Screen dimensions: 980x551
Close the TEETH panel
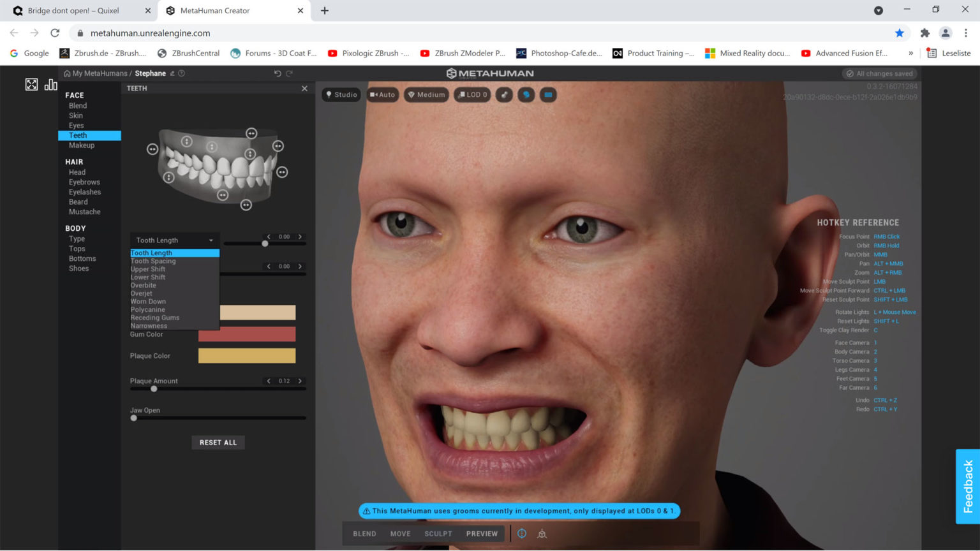(x=304, y=88)
